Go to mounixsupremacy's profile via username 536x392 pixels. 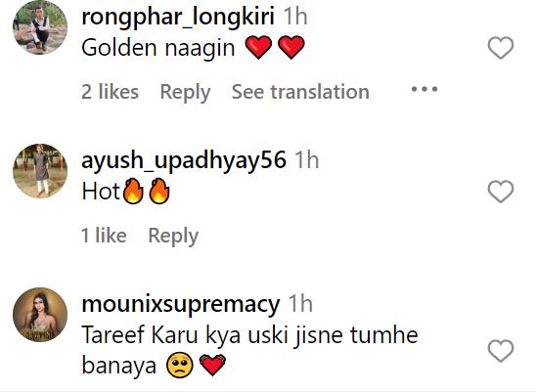[x=181, y=305]
